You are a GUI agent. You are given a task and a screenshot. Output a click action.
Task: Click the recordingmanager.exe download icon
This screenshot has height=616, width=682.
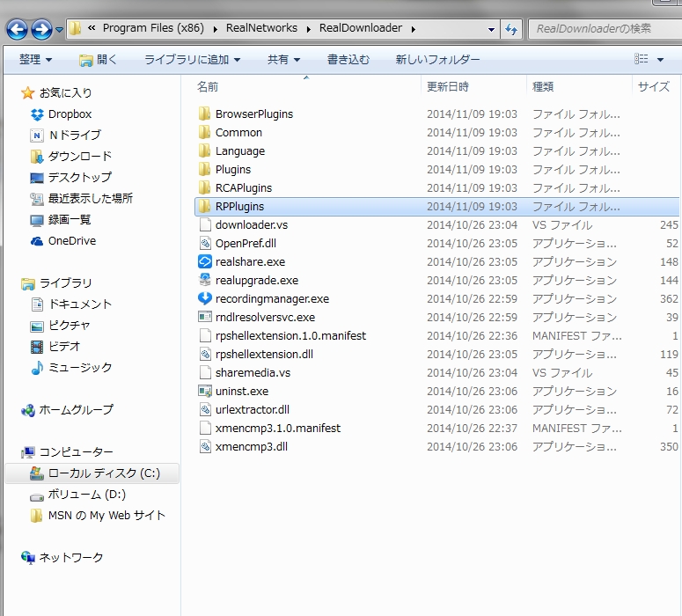205,298
